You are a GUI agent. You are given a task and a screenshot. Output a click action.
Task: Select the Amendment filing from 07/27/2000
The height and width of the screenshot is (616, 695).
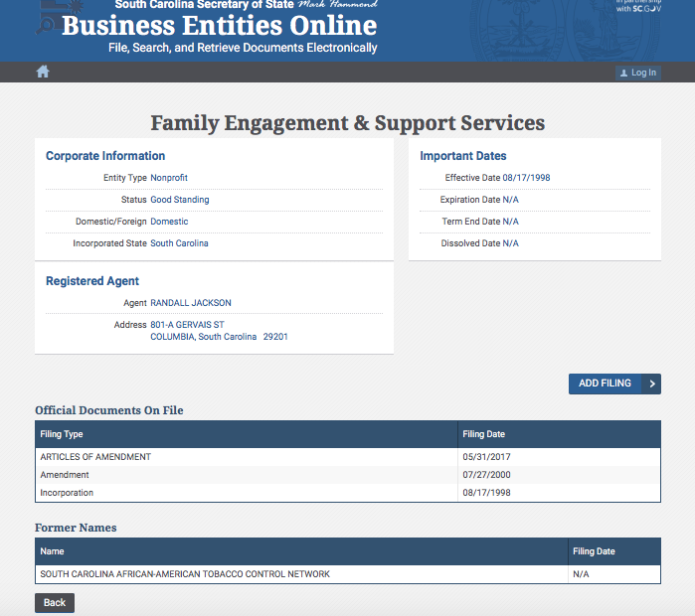coord(67,475)
